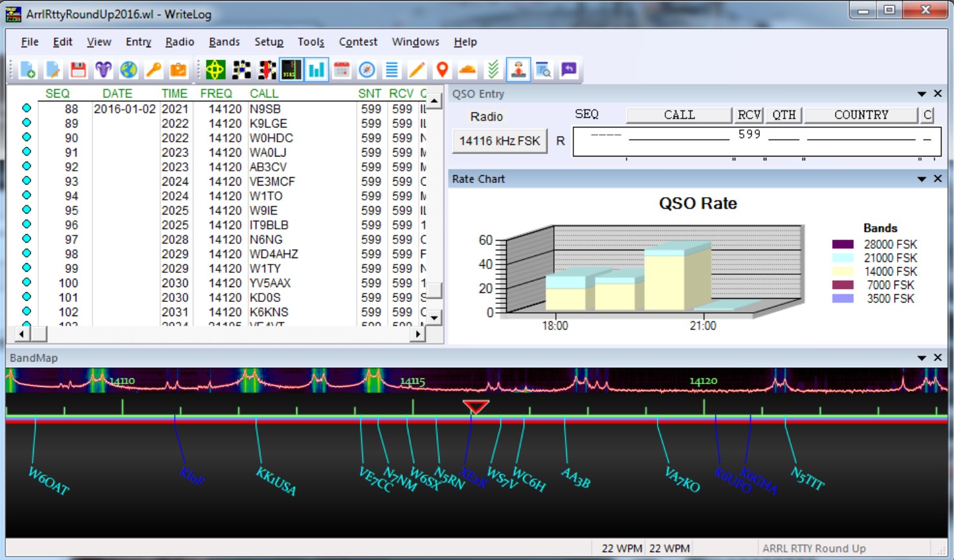Select the W6OAT spot in the BandMap
Screen dimensions: 954x560
click(x=49, y=480)
